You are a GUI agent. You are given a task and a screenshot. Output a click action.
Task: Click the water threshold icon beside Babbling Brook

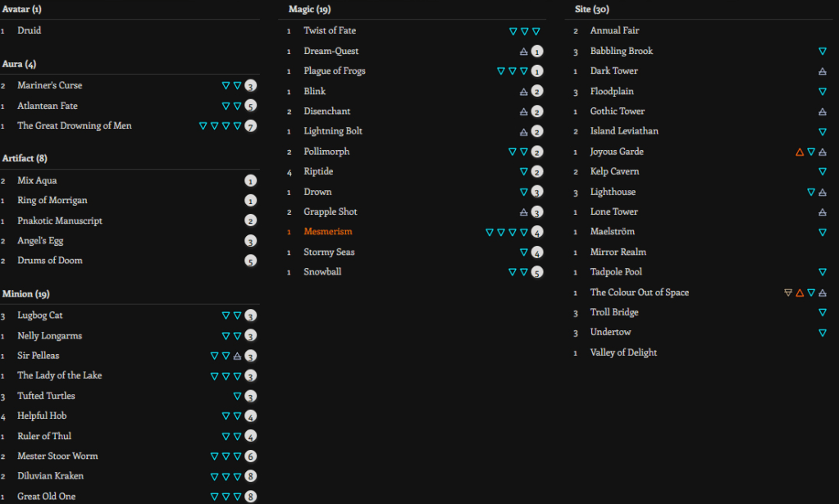(823, 52)
